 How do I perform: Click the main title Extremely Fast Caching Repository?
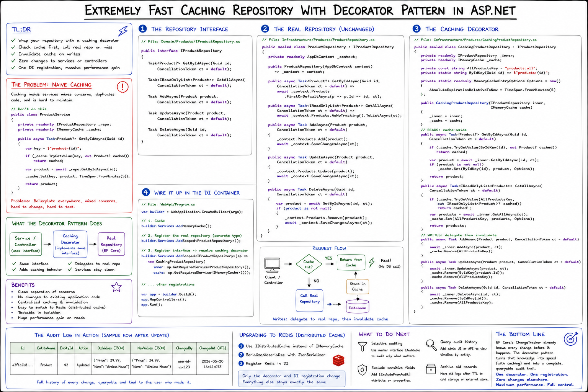click(300, 10)
